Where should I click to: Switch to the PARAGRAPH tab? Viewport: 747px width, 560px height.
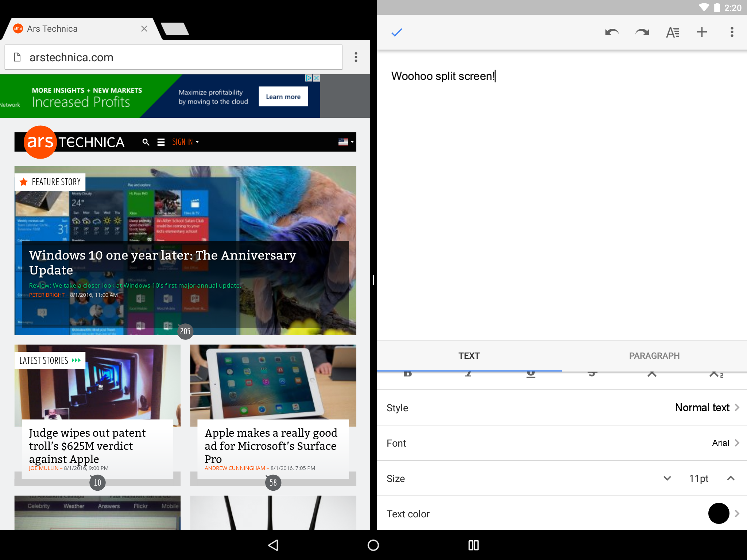[x=654, y=356]
